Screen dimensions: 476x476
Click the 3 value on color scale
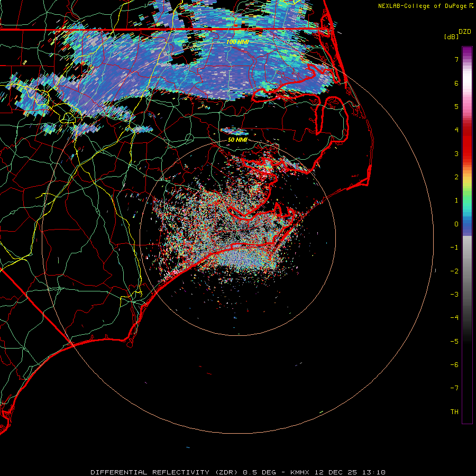click(x=456, y=153)
